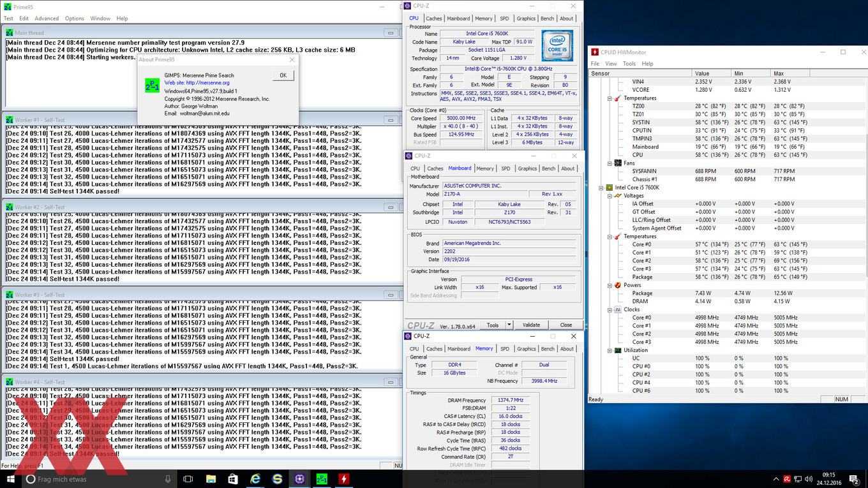Collapse the Voltages node under Intel Core i5
The image size is (868, 488).
coord(610,196)
